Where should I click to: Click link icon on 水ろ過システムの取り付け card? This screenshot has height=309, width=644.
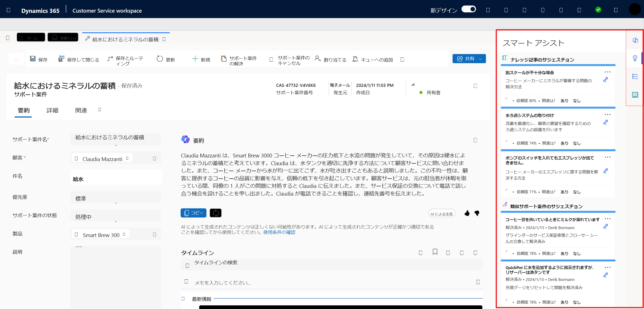[606, 122]
